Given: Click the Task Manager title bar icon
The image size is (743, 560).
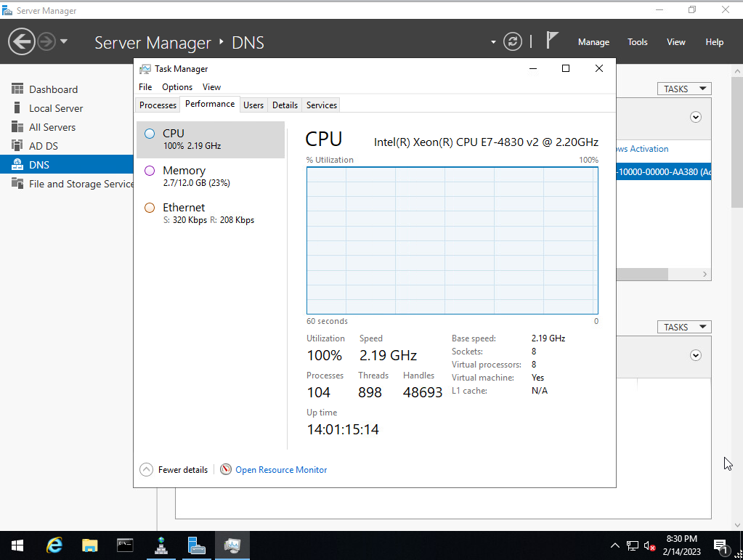Looking at the screenshot, I should coord(145,69).
